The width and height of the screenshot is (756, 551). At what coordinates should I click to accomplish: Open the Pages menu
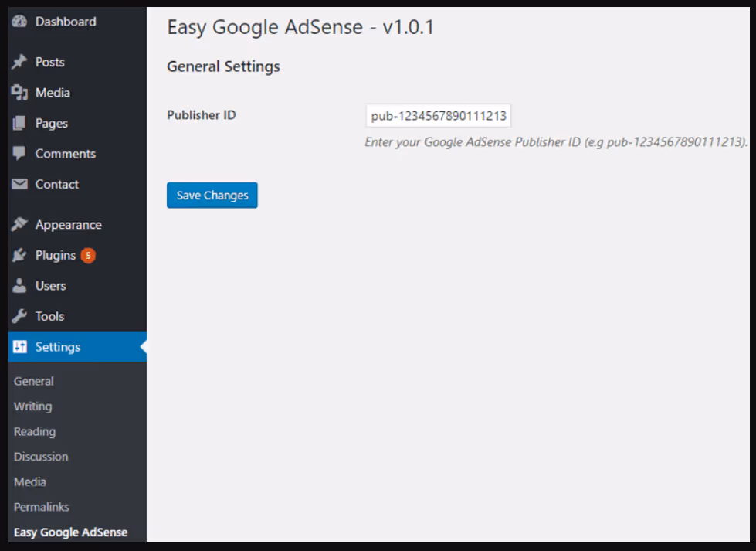[x=52, y=124]
